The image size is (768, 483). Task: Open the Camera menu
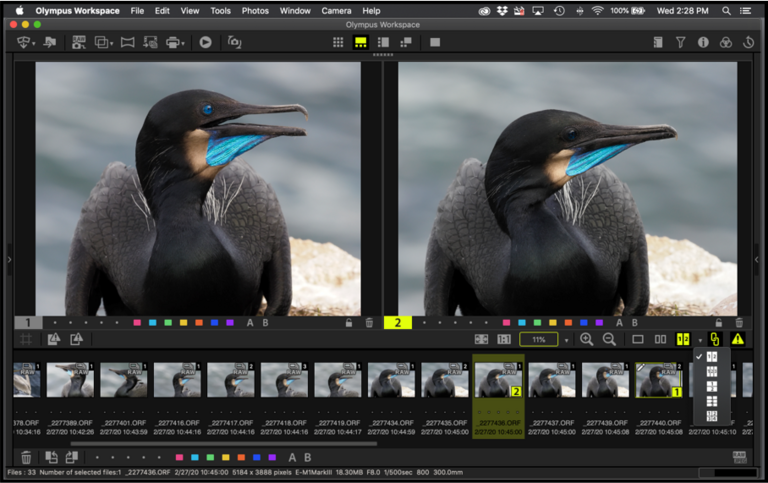[x=336, y=10]
